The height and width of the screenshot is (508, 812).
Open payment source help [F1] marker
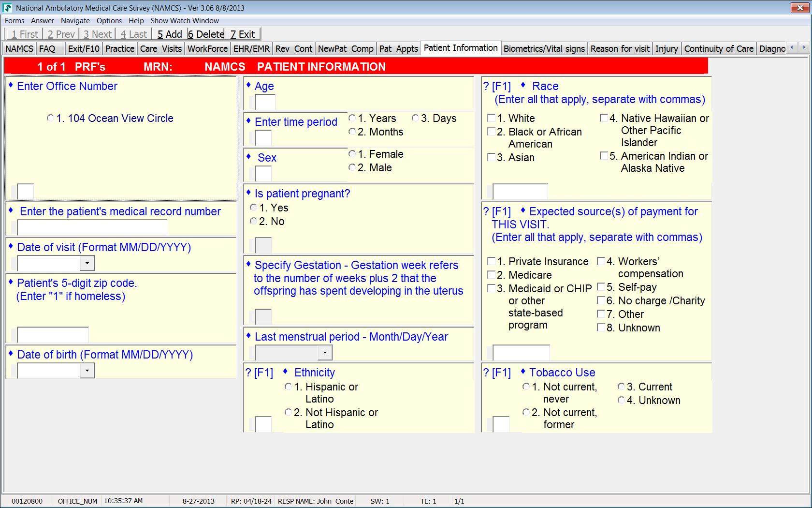tap(497, 212)
